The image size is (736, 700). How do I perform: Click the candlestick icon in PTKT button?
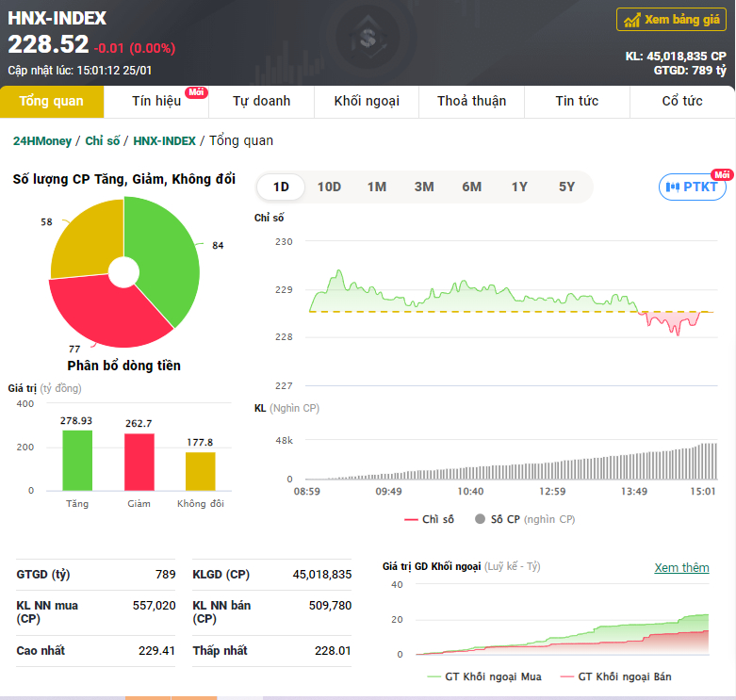(x=673, y=187)
